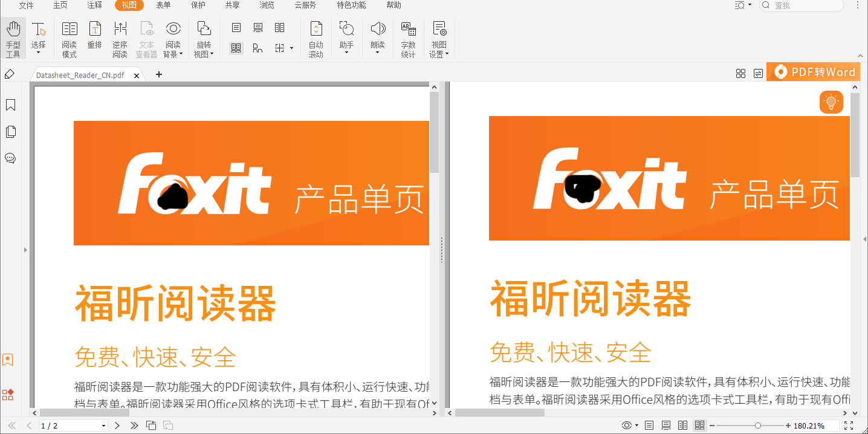Select facing layout in status bar
Viewport: 868px width, 434px height.
[683, 426]
